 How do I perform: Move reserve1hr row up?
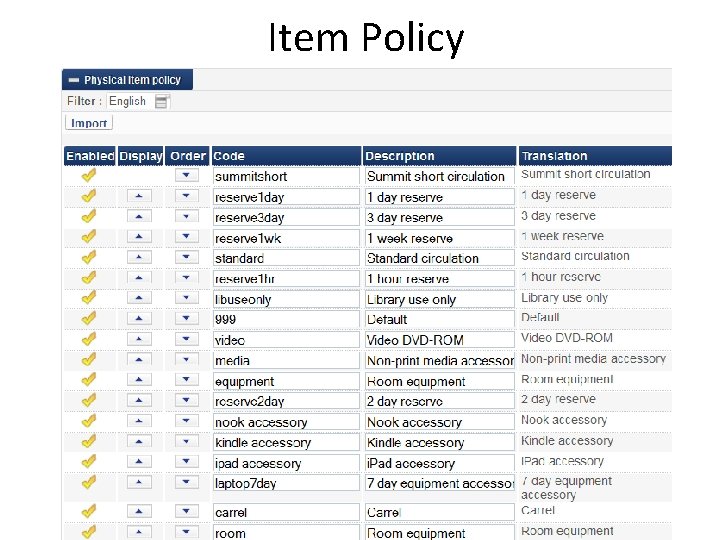pos(139,278)
